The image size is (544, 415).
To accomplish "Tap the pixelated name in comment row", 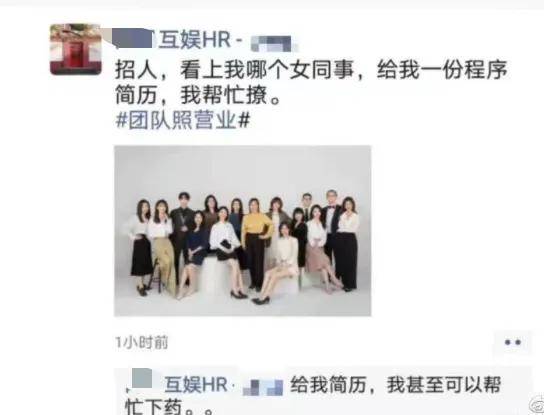I will (x=263, y=387).
